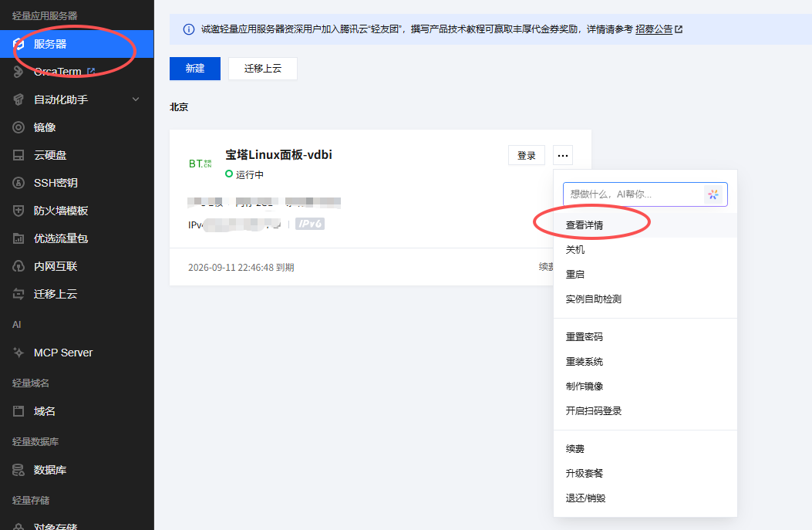Expand the 自动化助手 chevron
Viewport: 812px width, 530px height.
(136, 100)
